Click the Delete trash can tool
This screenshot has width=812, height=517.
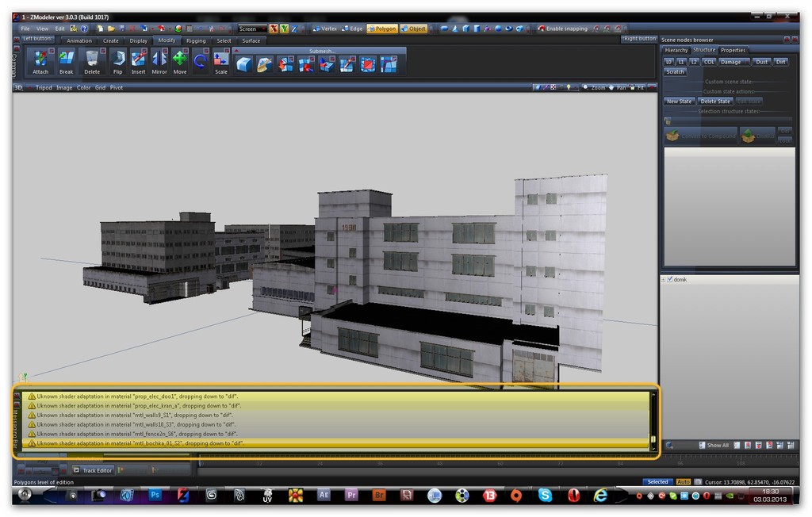pos(92,59)
